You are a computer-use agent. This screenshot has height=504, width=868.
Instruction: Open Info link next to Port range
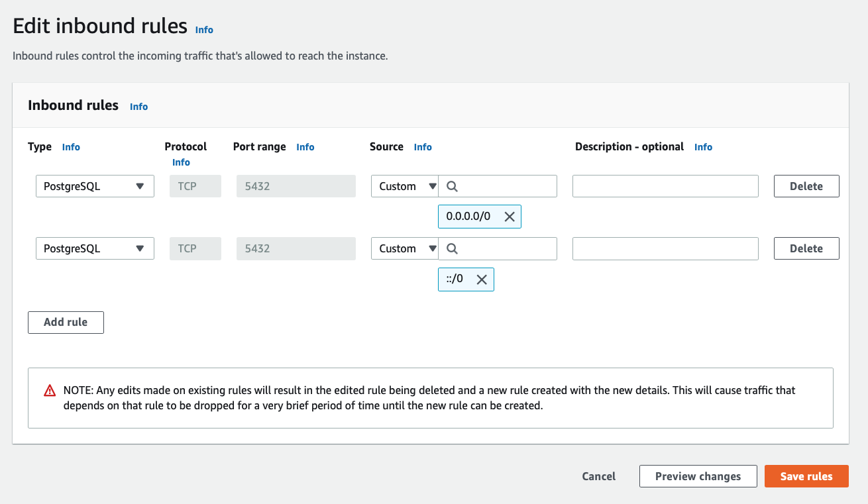[305, 147]
